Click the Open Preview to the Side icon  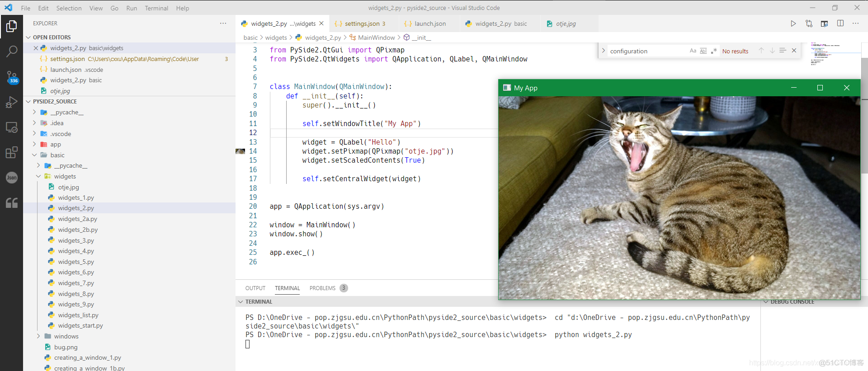[x=825, y=23]
